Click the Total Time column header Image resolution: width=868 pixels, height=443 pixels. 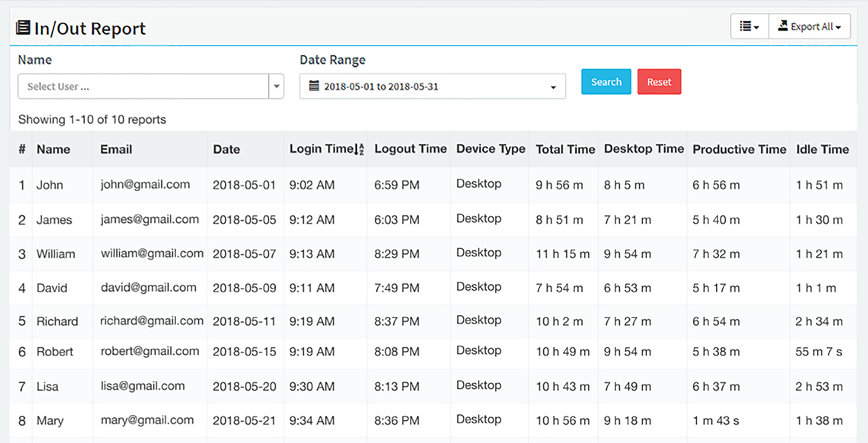[565, 149]
